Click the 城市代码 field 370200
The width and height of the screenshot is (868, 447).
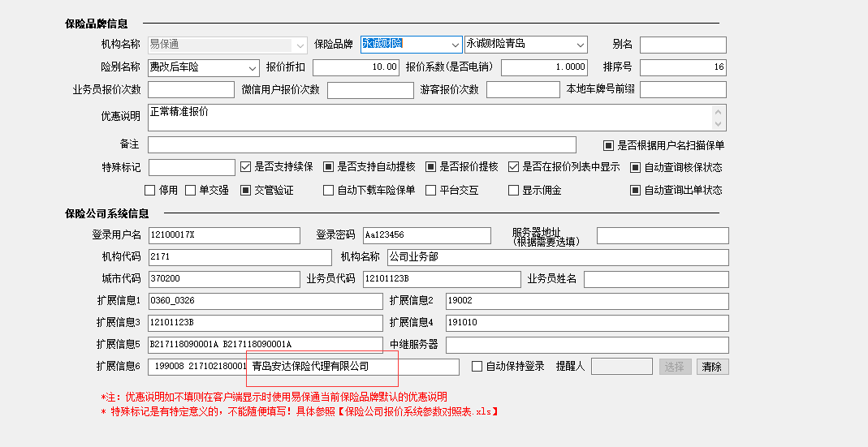tap(224, 279)
